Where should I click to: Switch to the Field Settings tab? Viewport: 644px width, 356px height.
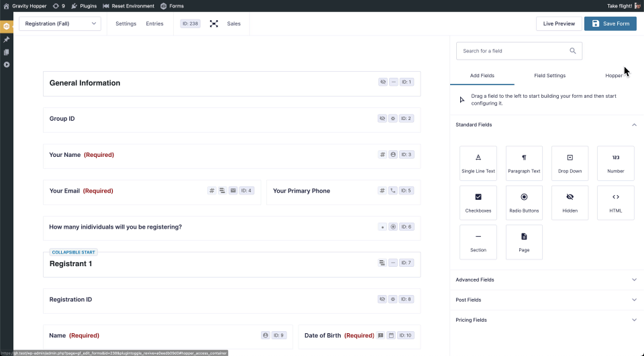[x=549, y=76]
